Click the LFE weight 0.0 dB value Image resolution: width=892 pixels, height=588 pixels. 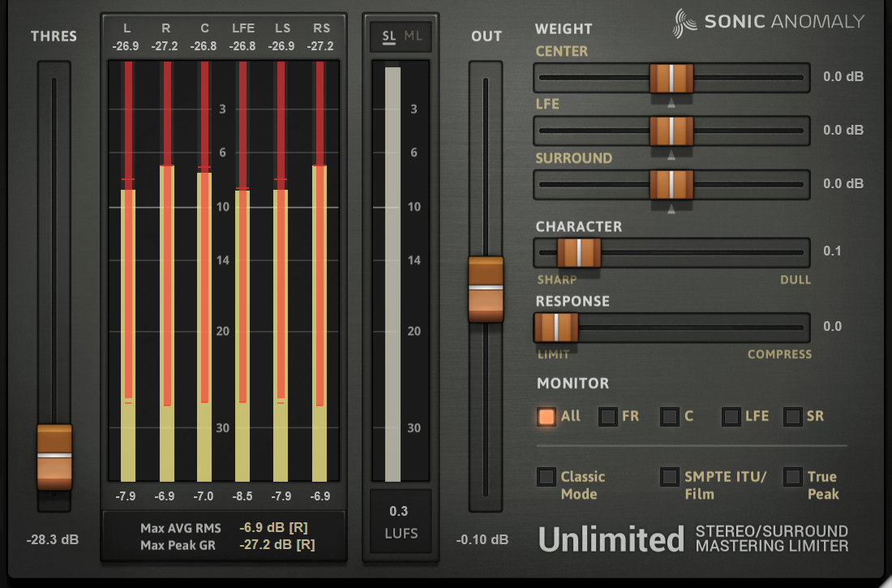pos(843,130)
